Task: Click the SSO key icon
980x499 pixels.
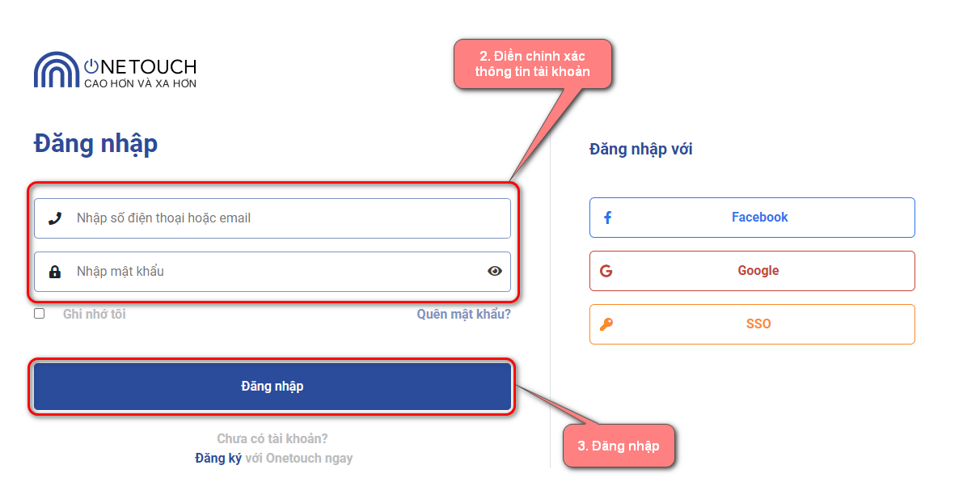Action: point(606,324)
